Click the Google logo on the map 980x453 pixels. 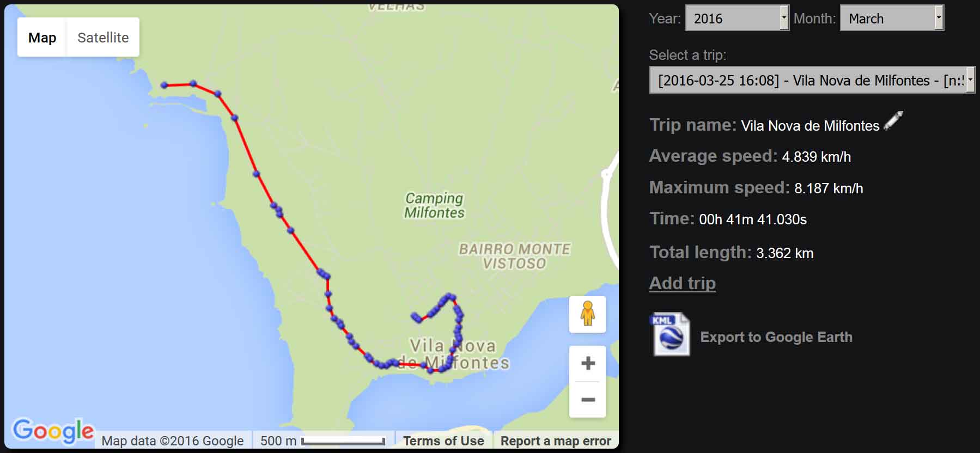pyautogui.click(x=53, y=431)
